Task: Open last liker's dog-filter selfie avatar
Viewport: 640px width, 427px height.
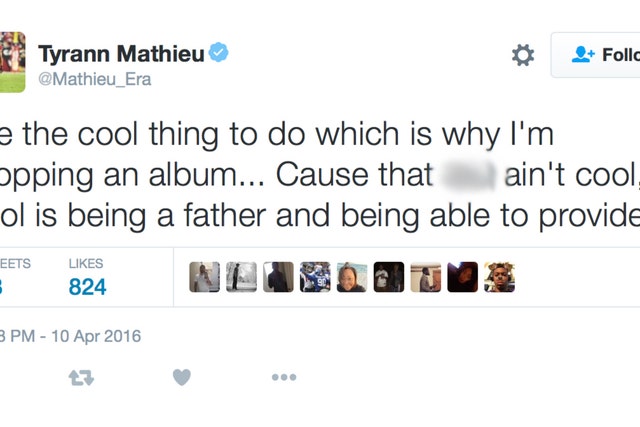Action: [x=500, y=277]
